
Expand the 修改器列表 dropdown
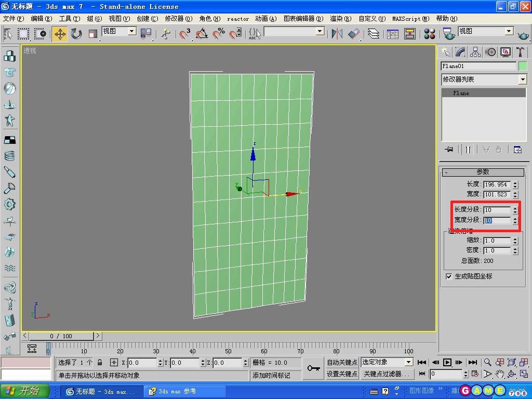point(522,79)
